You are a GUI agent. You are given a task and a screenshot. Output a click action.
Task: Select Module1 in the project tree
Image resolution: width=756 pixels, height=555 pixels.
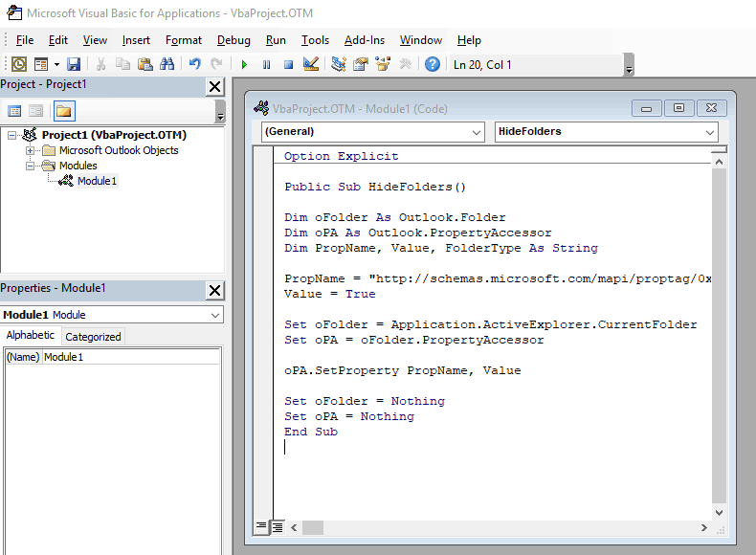tap(97, 181)
